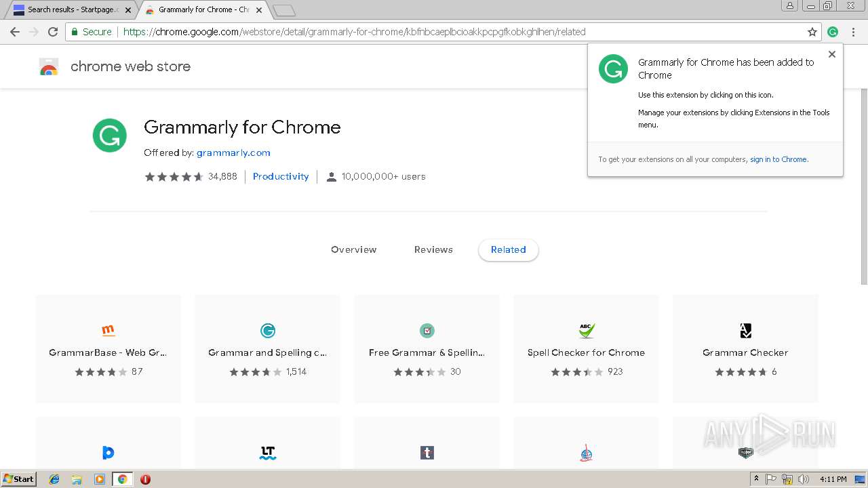Image resolution: width=868 pixels, height=488 pixels.
Task: Launch Internet Explorer from the taskbar
Action: pyautogui.click(x=54, y=479)
